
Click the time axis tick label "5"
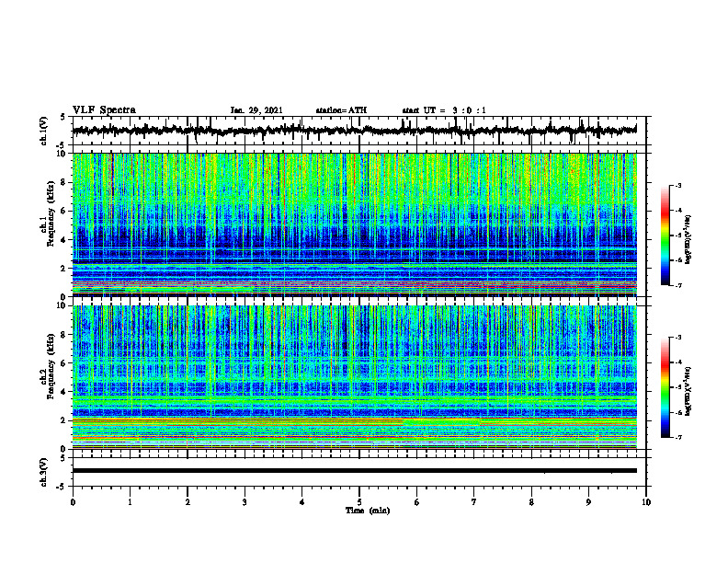point(359,502)
